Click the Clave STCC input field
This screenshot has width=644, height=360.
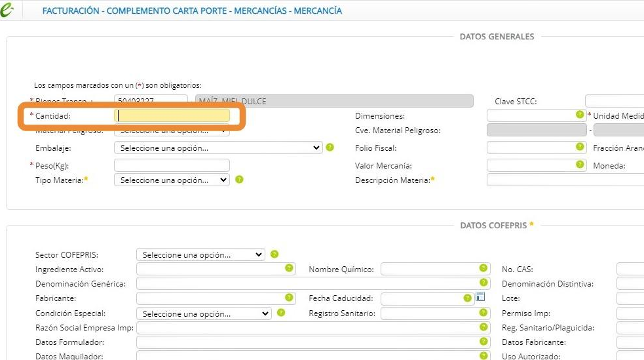(615, 101)
